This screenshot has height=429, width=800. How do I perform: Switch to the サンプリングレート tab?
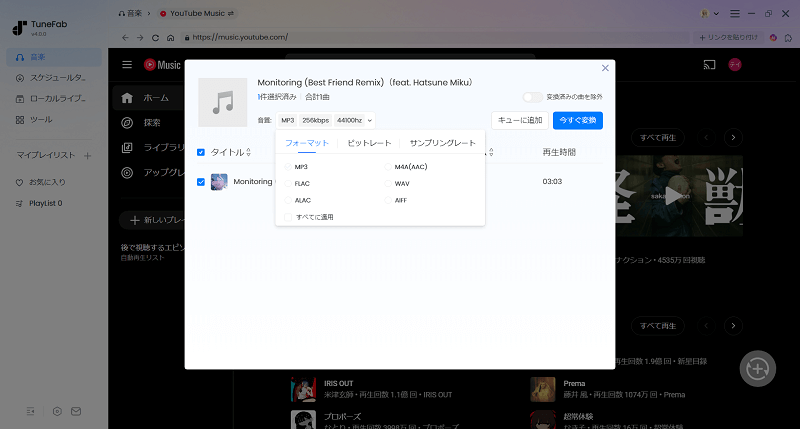[442, 143]
